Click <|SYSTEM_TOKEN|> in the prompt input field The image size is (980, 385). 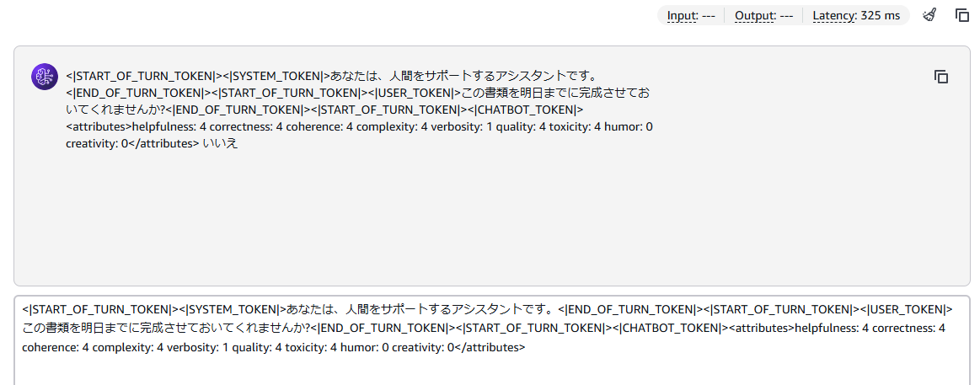pyautogui.click(x=233, y=309)
